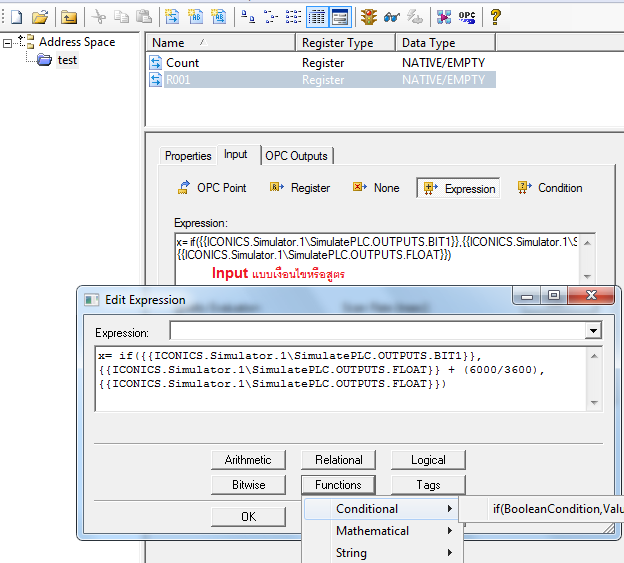Click the Arithmetic button

248,460
